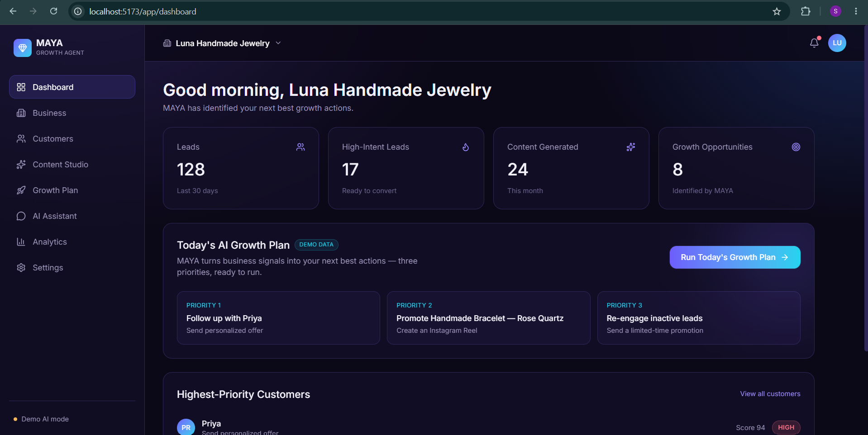
Task: Click the 'This month' caption
Action: (x=525, y=191)
